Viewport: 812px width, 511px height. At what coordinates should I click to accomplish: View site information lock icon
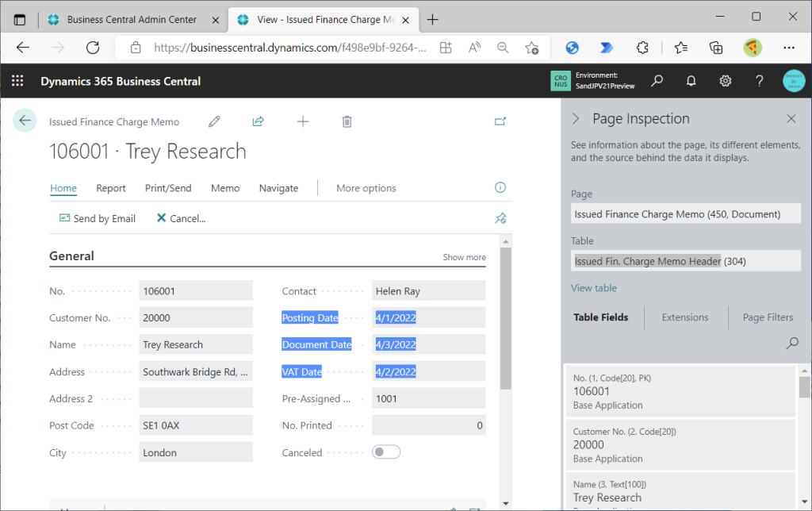pos(136,48)
